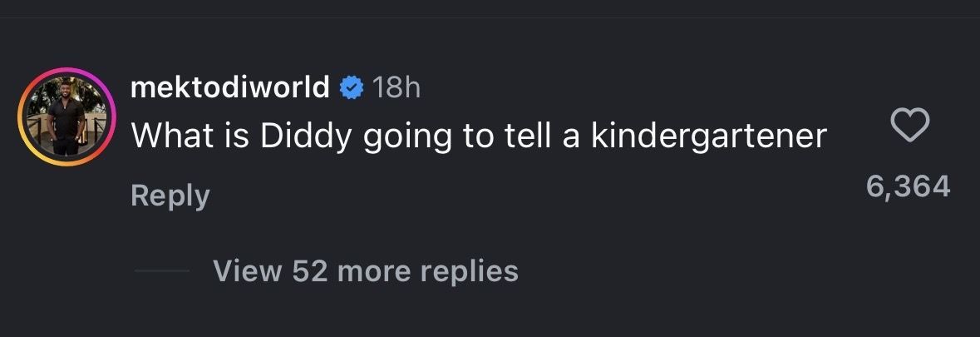The image size is (980, 337).
Task: Open mektodiworld's profile picture
Action: [x=66, y=116]
